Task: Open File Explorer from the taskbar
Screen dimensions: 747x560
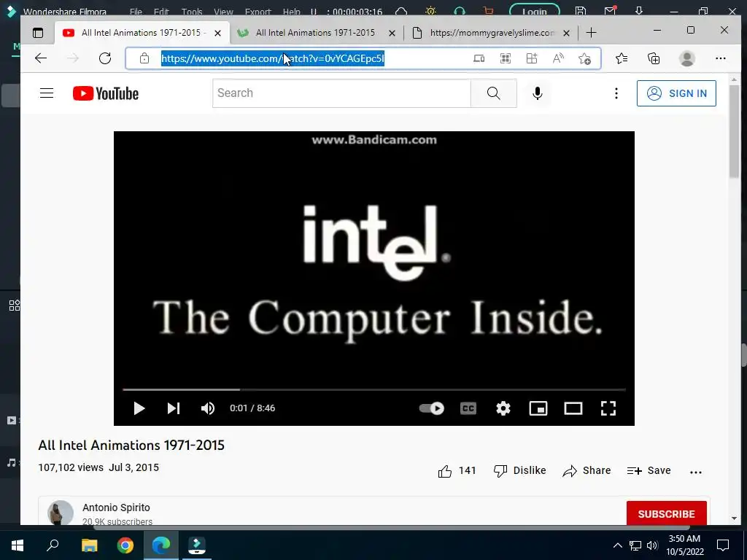Action: pos(90,545)
